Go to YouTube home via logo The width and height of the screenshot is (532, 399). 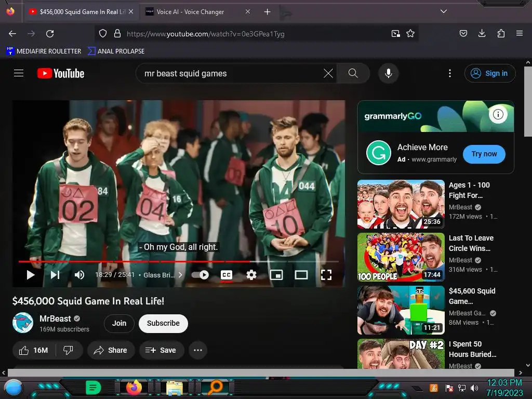coord(61,73)
